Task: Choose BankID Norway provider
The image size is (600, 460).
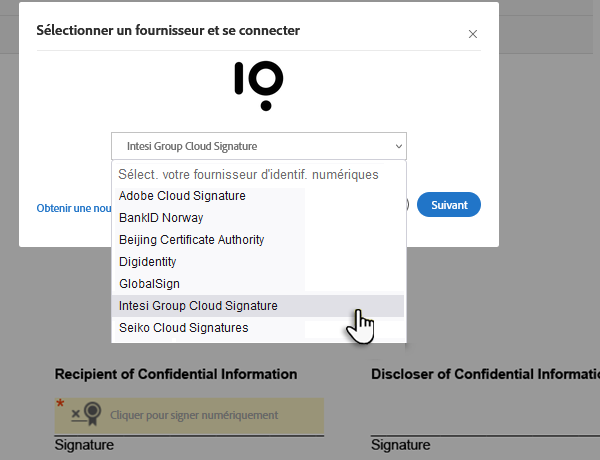Action: (161, 218)
